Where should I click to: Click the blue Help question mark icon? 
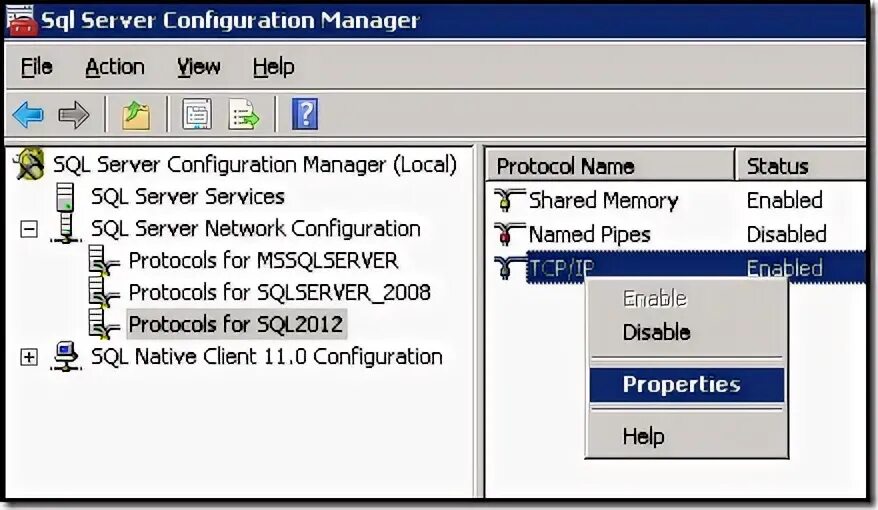[305, 114]
